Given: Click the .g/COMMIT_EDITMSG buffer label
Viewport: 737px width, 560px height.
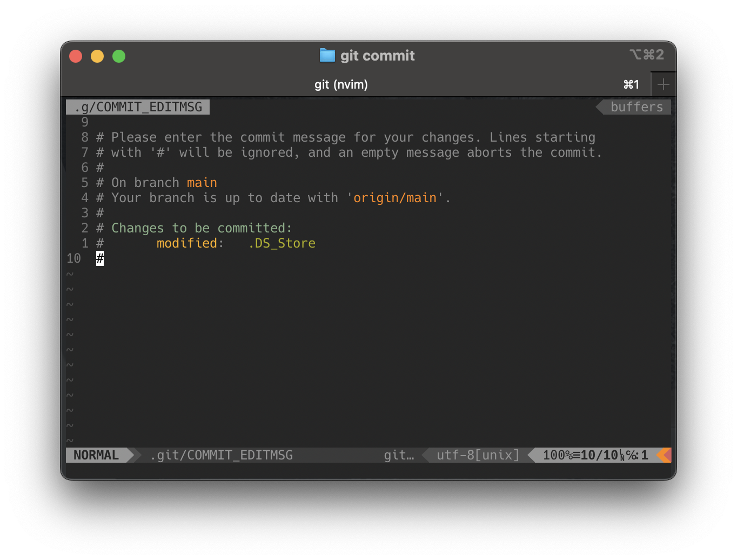Looking at the screenshot, I should pos(137,106).
